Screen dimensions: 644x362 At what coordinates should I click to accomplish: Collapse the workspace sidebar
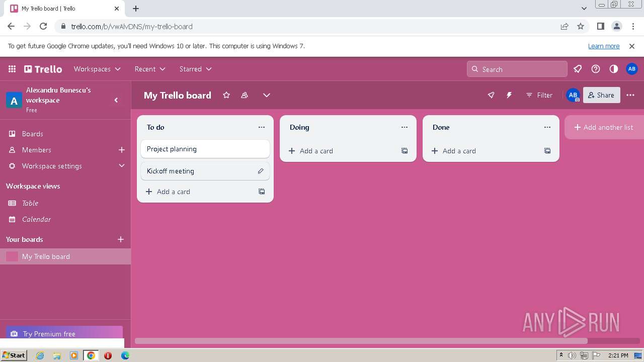pos(116,100)
